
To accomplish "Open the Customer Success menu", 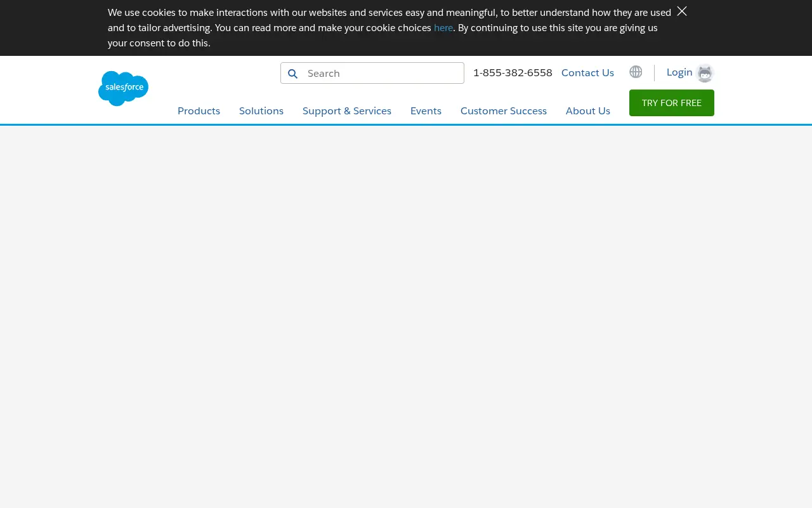I will pos(504,110).
